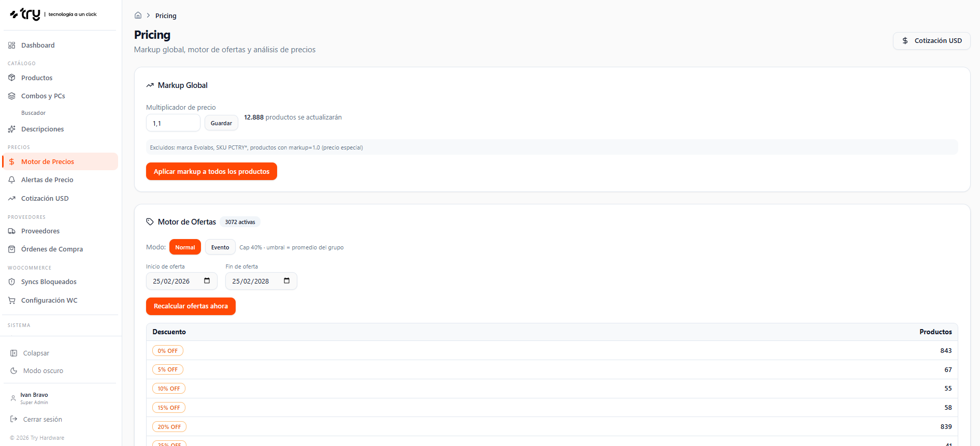This screenshot has height=446, width=980.
Task: Click the Alertas de Precio bell icon
Action: point(12,180)
